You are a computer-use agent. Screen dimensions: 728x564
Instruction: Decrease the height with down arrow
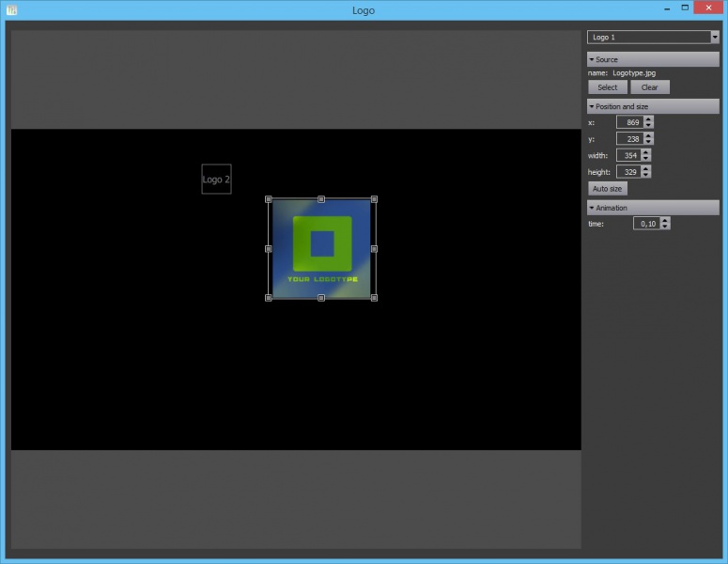click(x=646, y=175)
